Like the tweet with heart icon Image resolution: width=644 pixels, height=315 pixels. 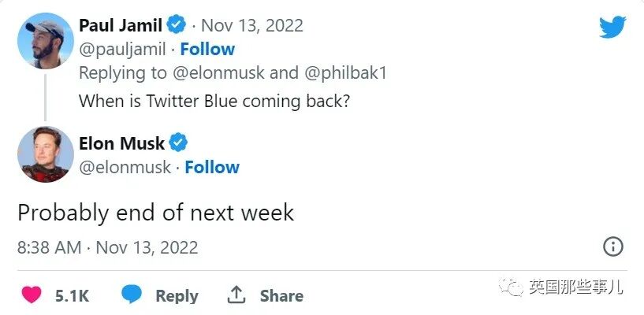coord(32,296)
